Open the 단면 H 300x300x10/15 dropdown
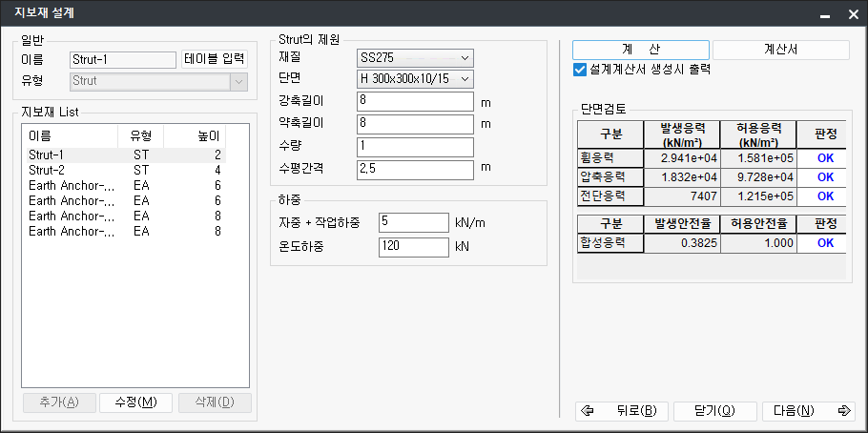The height and width of the screenshot is (433, 868). tap(415, 78)
